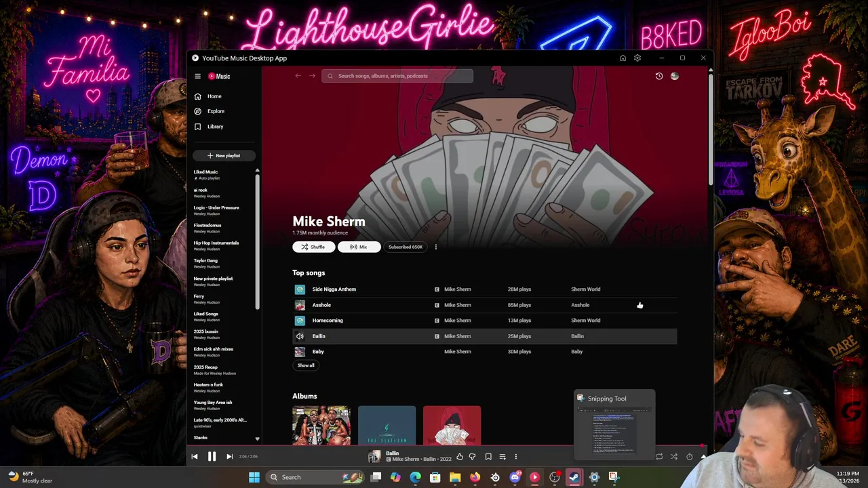868x488 pixels.
Task: Open Discord from taskbar
Action: 515,477
